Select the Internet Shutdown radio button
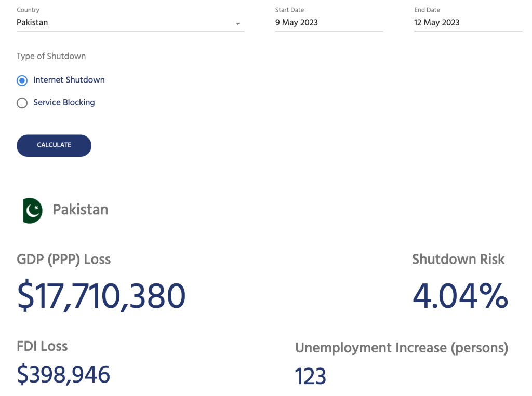532x396 pixels. 22,80
